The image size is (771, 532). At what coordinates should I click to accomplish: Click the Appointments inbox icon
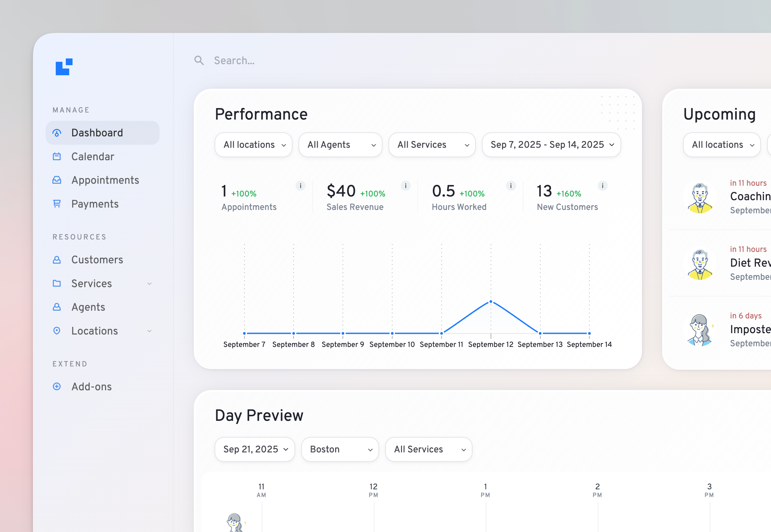click(57, 180)
